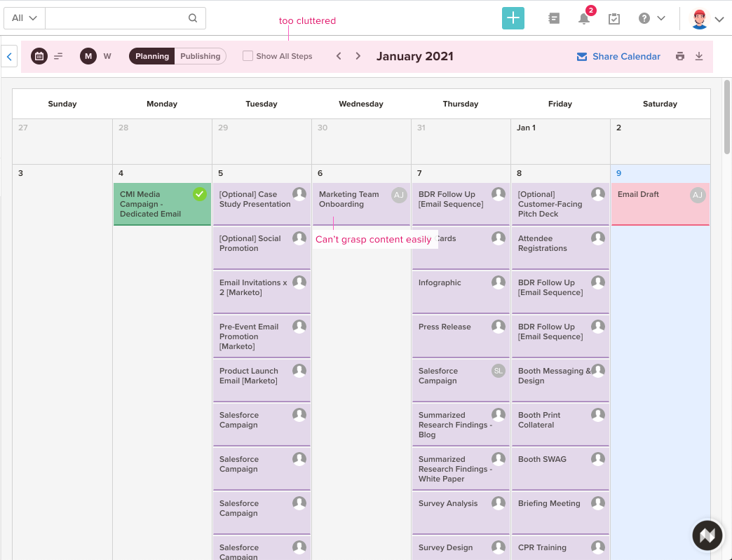Open the user avatar menu

point(699,19)
